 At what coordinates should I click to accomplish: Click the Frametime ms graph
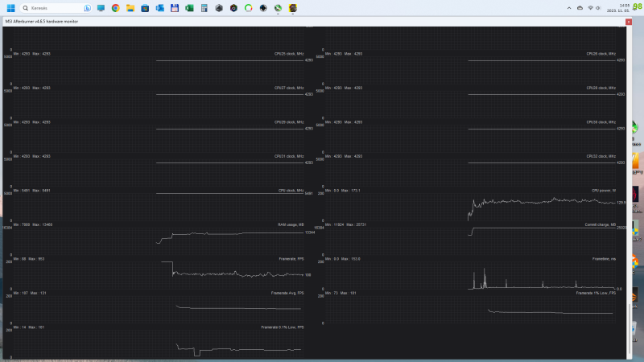[x=470, y=273]
